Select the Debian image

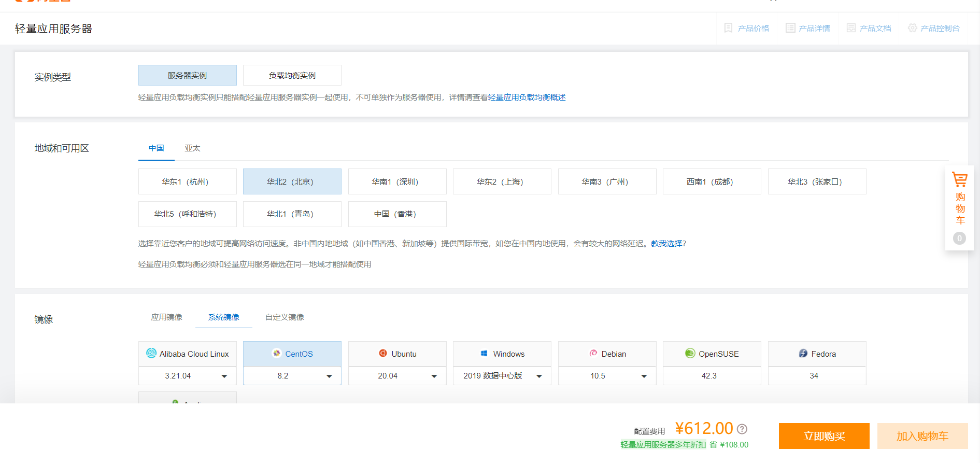coord(607,354)
